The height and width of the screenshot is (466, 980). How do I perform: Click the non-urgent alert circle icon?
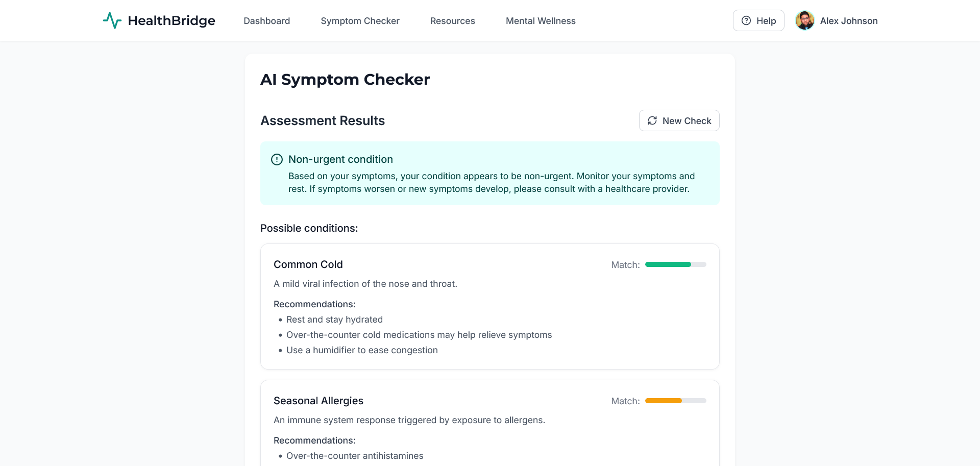pyautogui.click(x=277, y=160)
